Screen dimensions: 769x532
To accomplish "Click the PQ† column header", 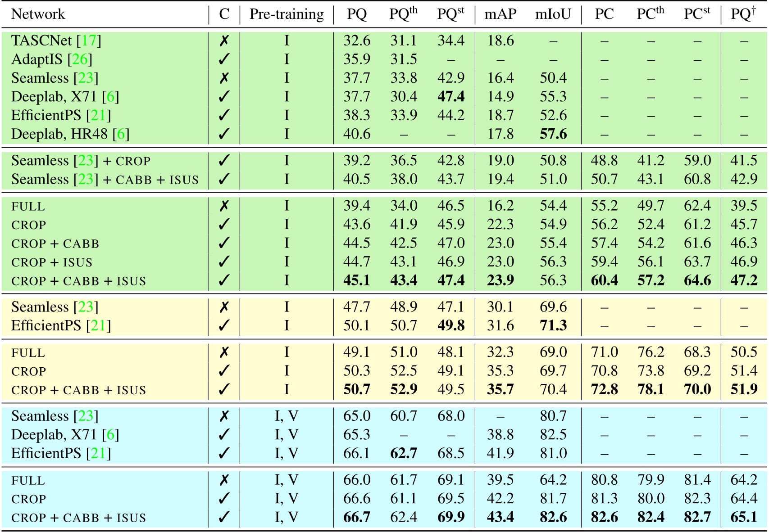I will click(743, 14).
